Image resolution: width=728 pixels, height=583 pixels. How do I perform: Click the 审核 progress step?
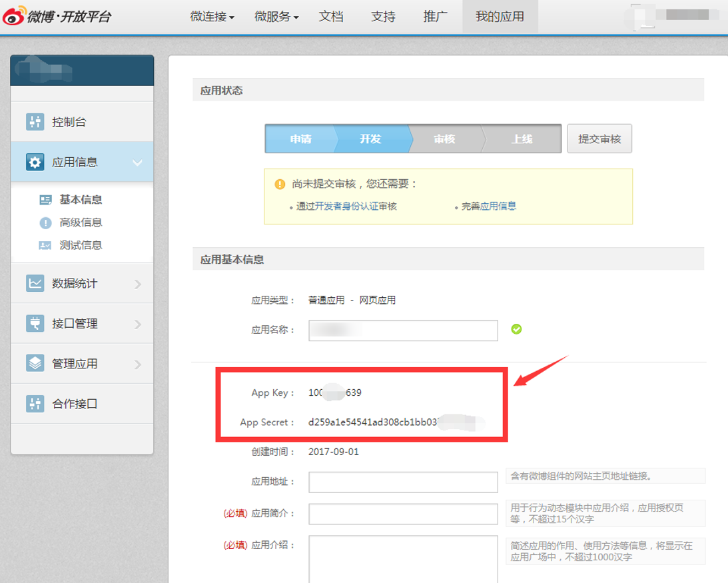[x=444, y=139]
